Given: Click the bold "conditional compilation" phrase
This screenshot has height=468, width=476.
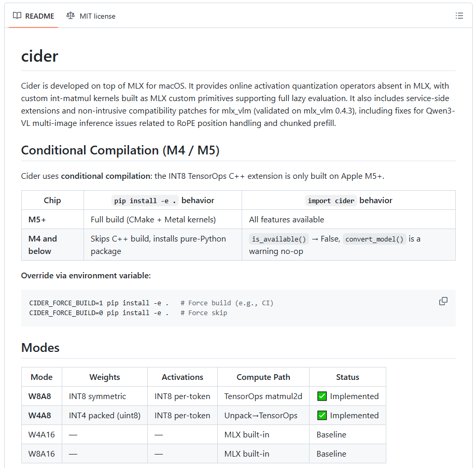Looking at the screenshot, I should [x=106, y=176].
